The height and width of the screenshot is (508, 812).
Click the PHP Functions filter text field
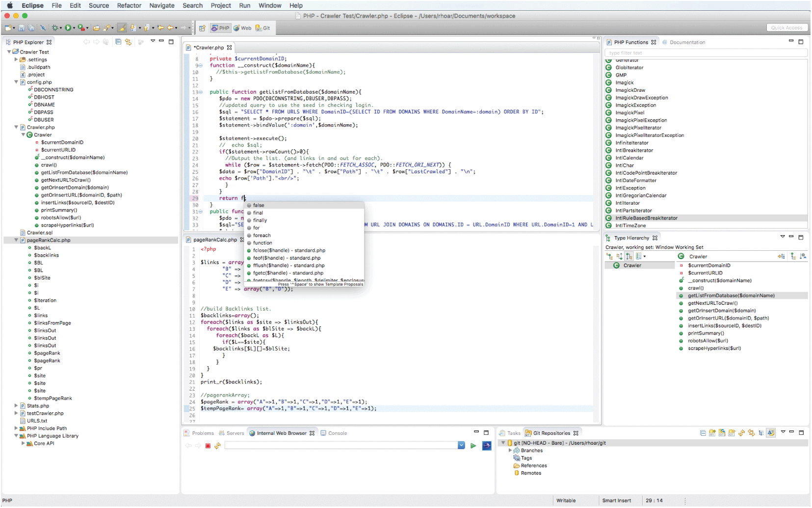pyautogui.click(x=706, y=53)
